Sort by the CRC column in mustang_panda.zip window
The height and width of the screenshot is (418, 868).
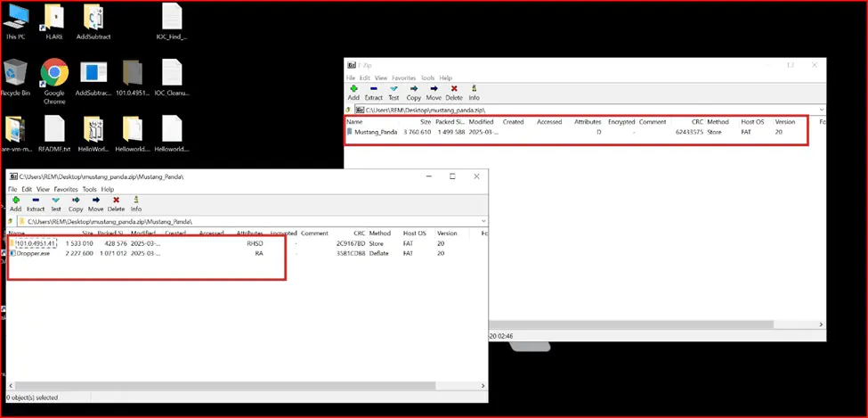click(x=696, y=121)
